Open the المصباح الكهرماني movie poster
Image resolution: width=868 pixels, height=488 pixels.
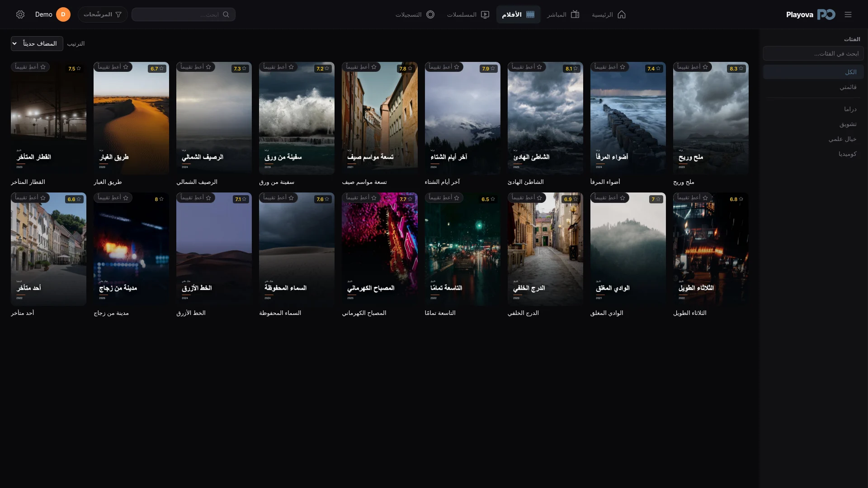380,249
